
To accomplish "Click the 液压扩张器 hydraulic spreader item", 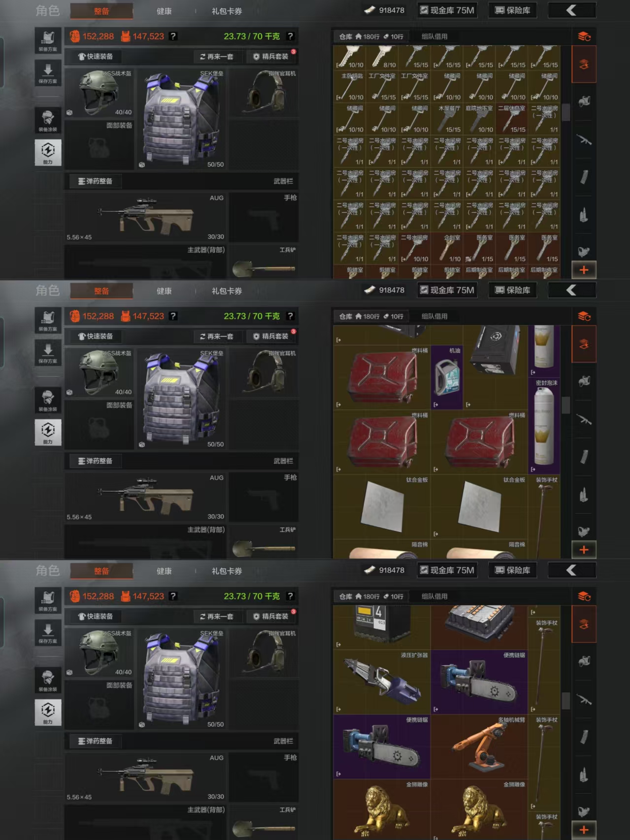I will 382,682.
